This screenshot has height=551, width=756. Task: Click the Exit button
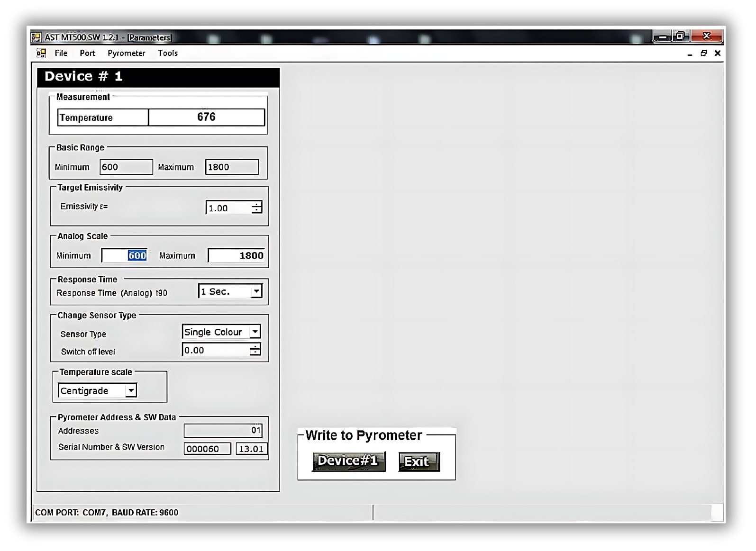tap(419, 461)
